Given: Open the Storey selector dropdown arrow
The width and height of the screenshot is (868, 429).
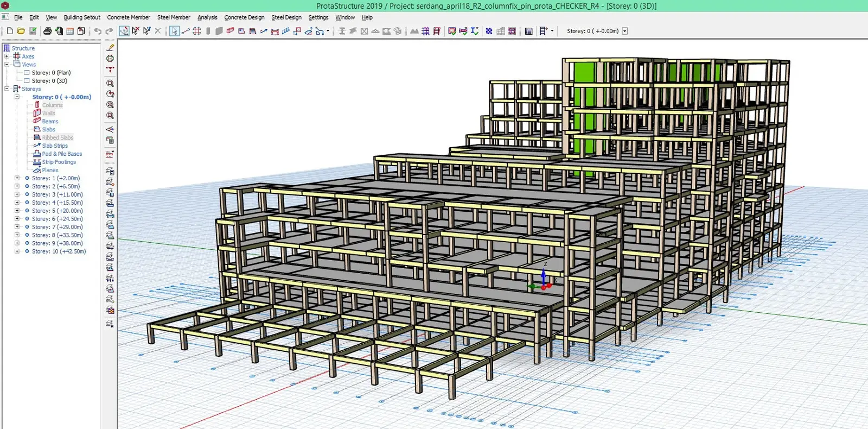Looking at the screenshot, I should click(624, 31).
